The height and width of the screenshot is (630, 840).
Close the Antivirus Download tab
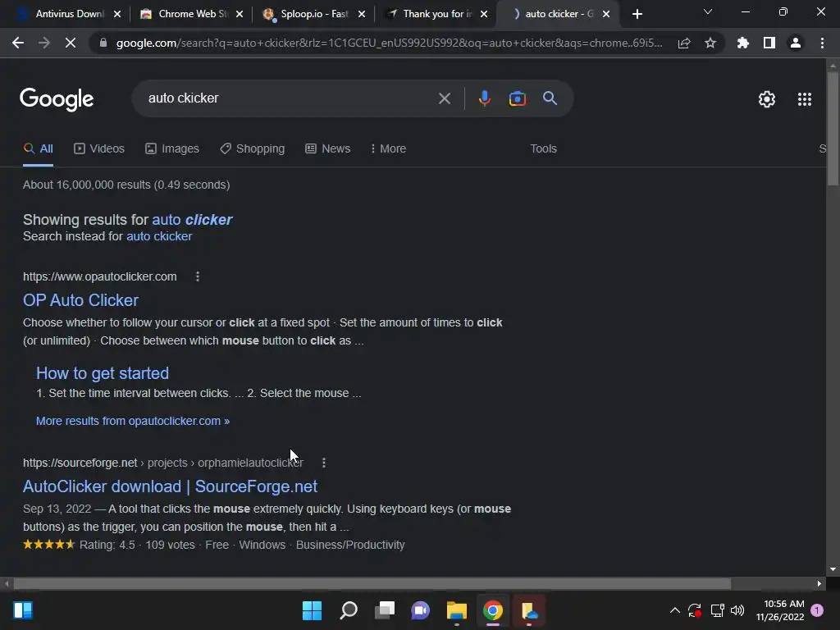click(117, 14)
